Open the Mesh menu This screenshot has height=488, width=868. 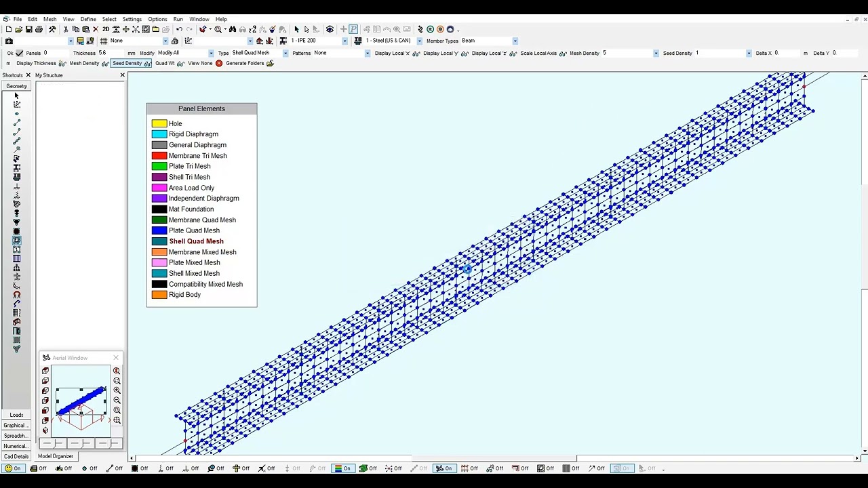click(x=50, y=19)
